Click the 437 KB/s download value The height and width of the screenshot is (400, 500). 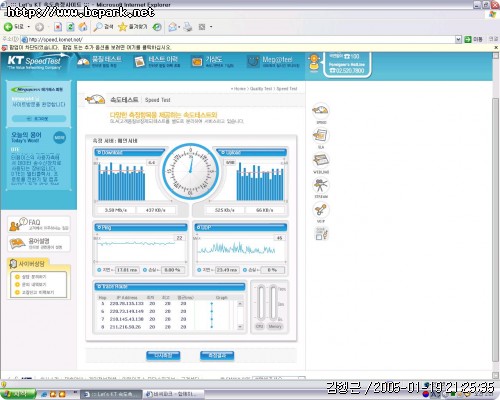coord(156,210)
